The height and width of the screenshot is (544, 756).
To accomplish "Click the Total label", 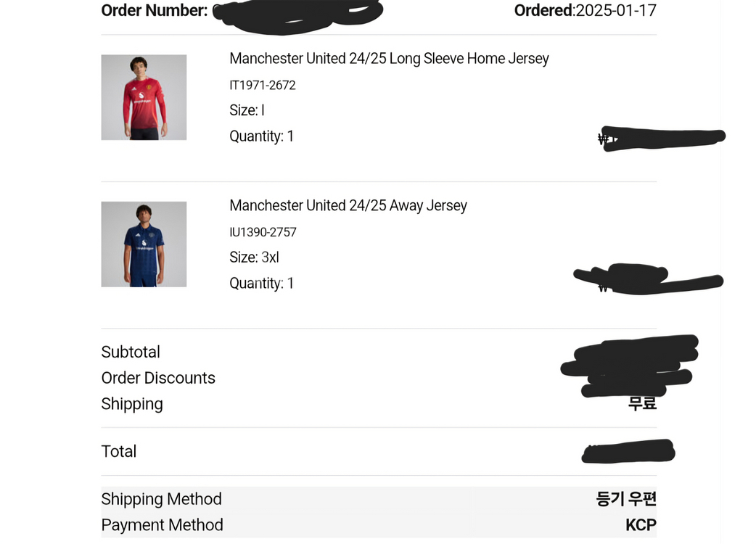I will tap(118, 451).
